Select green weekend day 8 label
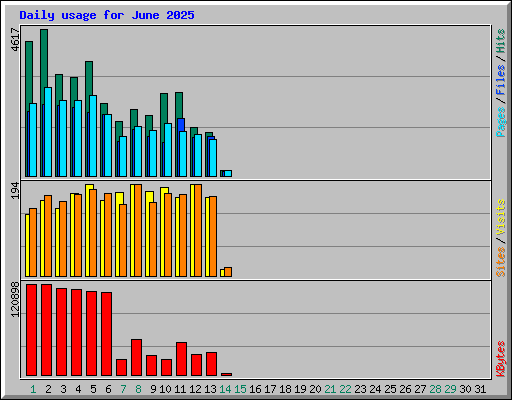This screenshot has height=400, width=512. coord(138,389)
